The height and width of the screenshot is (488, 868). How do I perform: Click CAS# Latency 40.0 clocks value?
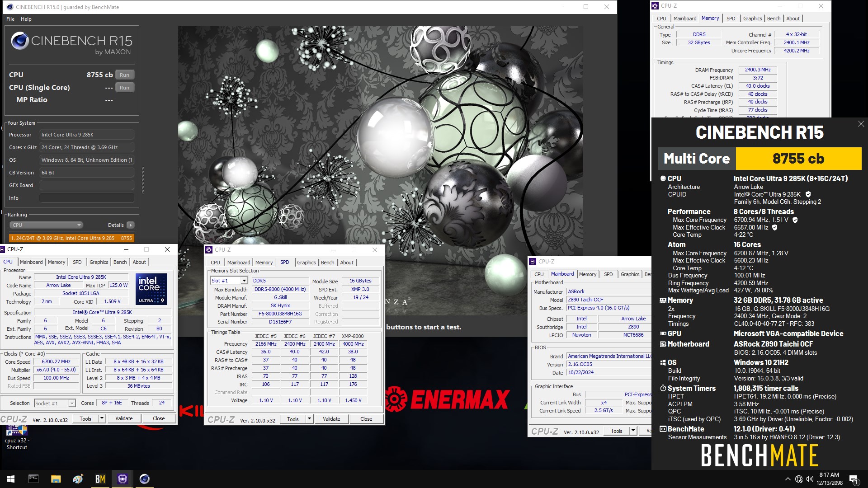758,86
